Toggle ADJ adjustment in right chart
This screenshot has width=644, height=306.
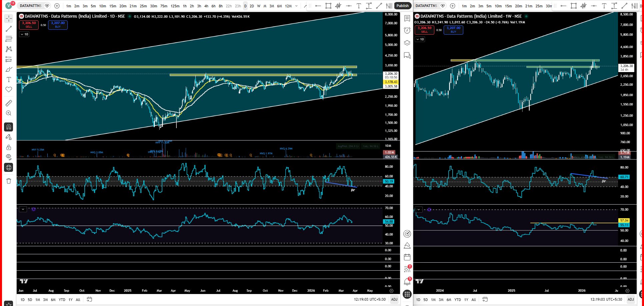pyautogui.click(x=631, y=300)
